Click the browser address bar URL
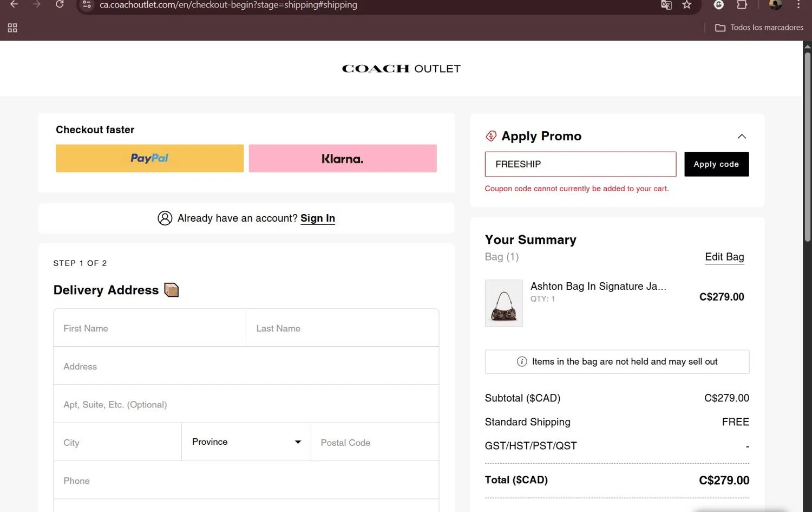The height and width of the screenshot is (512, 812). (228, 5)
